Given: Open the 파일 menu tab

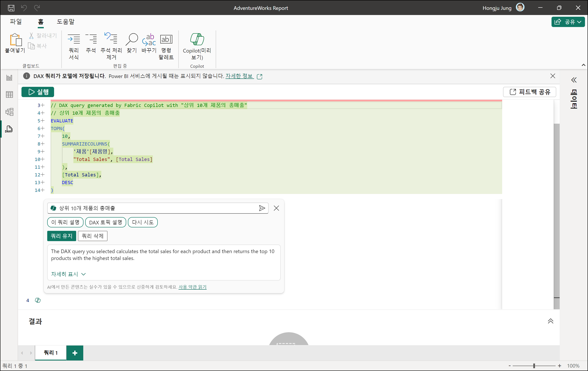Looking at the screenshot, I should coord(16,22).
